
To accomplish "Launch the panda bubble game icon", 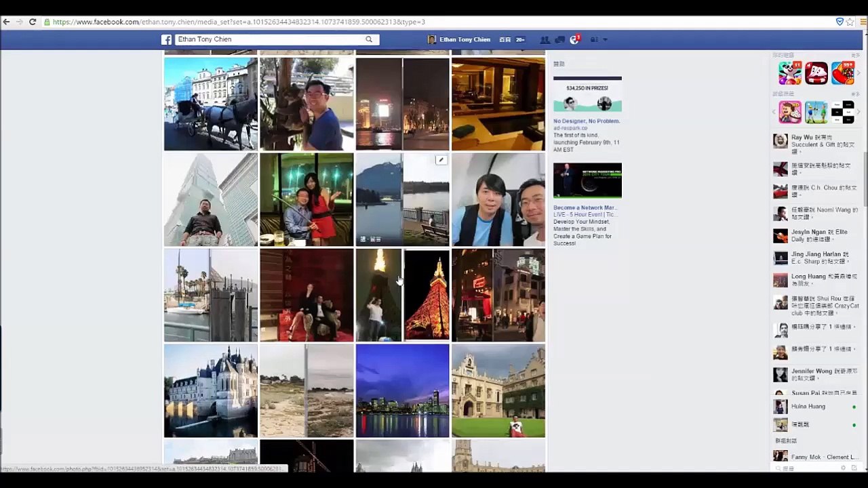I will point(790,73).
